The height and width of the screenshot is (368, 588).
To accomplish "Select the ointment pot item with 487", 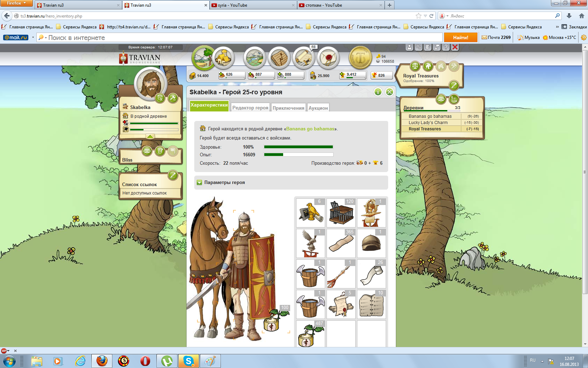I will pyautogui.click(x=310, y=334).
